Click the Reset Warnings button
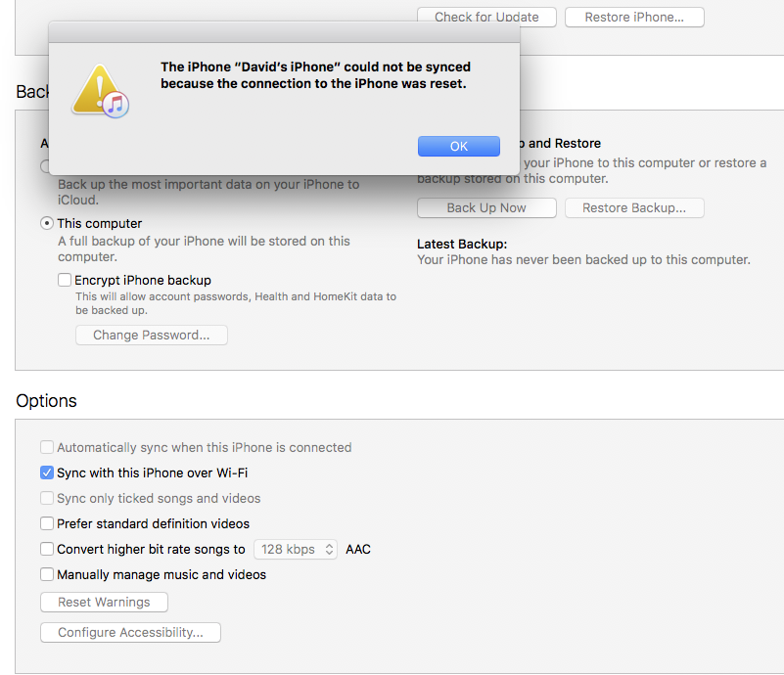Image resolution: width=784 pixels, height=675 pixels. 104,602
